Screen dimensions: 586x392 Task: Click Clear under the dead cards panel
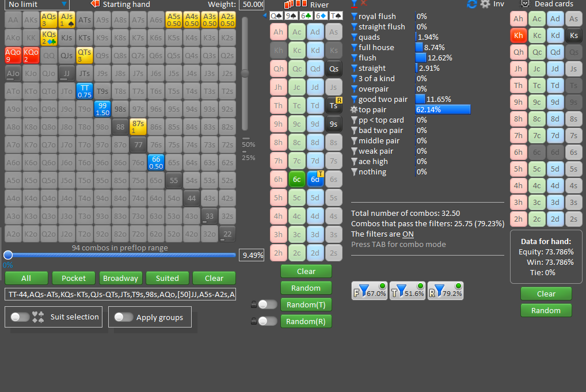[x=546, y=294]
